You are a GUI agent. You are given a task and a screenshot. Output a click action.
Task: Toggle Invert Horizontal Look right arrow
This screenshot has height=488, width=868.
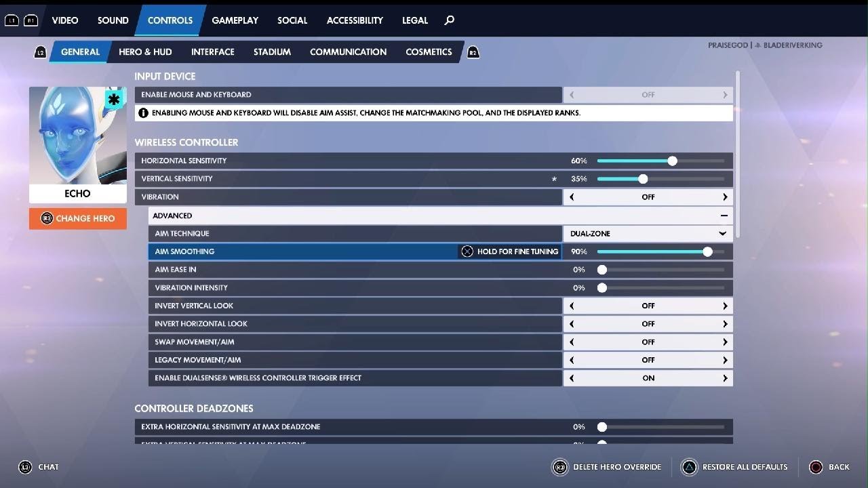(724, 324)
